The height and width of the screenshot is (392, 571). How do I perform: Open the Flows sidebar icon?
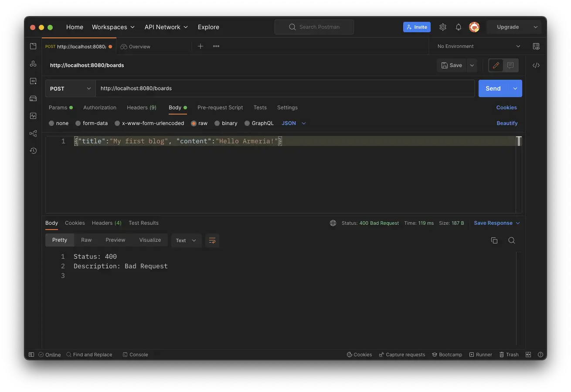[x=33, y=133]
